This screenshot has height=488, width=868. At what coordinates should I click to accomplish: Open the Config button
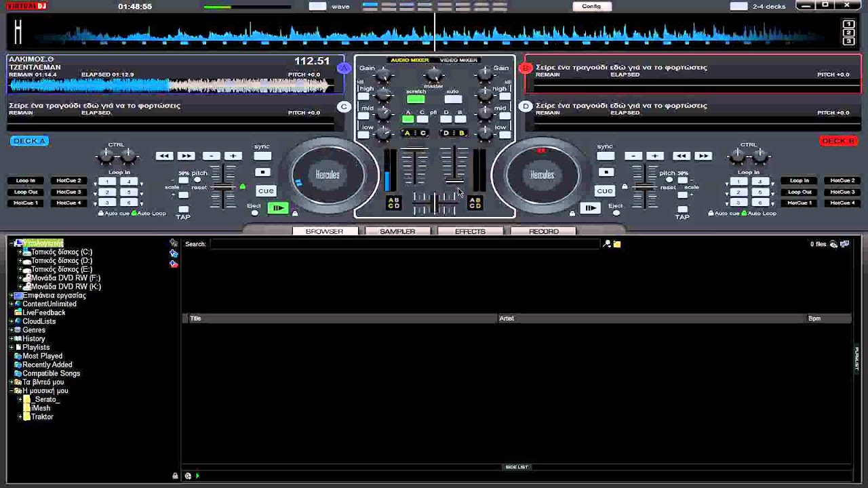point(591,6)
